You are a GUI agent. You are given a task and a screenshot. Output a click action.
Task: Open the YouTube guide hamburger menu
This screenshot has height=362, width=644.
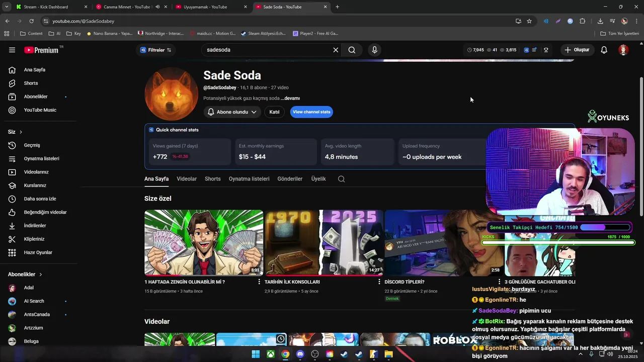(12, 50)
